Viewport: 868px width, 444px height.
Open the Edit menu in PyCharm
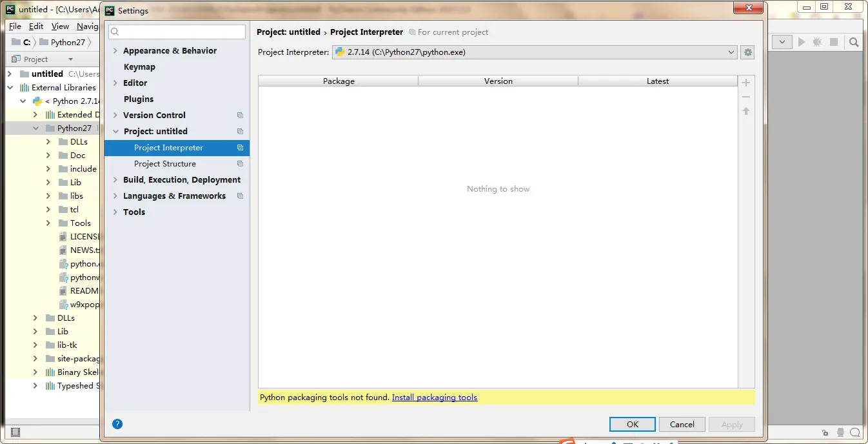(36, 26)
